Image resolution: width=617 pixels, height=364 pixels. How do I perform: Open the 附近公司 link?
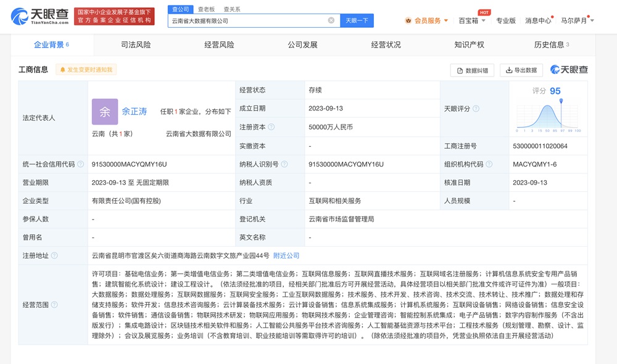[286, 255]
